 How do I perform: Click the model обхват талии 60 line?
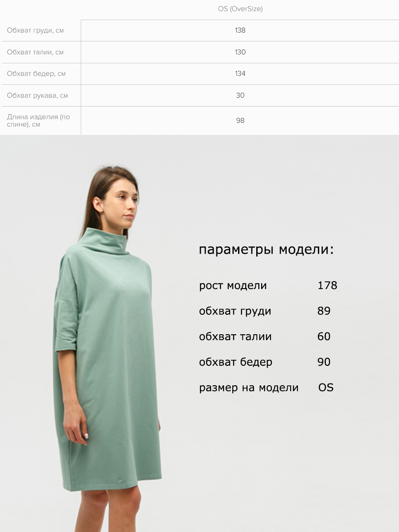click(x=265, y=336)
